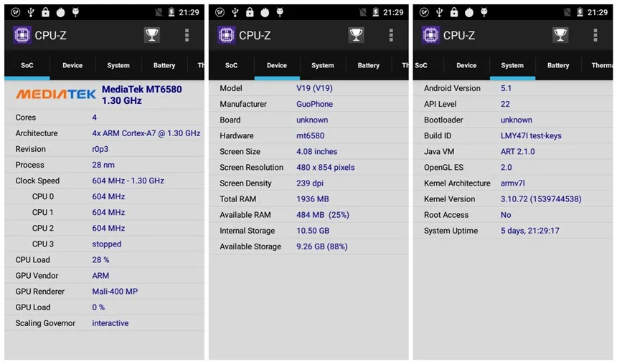Select Internal Storage value 10.50 GB
The width and height of the screenshot is (617, 364).
tap(313, 230)
